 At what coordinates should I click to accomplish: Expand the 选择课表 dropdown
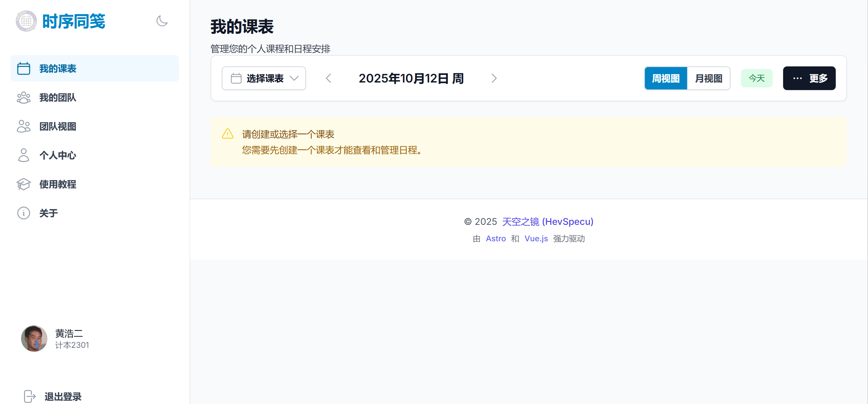pos(264,78)
